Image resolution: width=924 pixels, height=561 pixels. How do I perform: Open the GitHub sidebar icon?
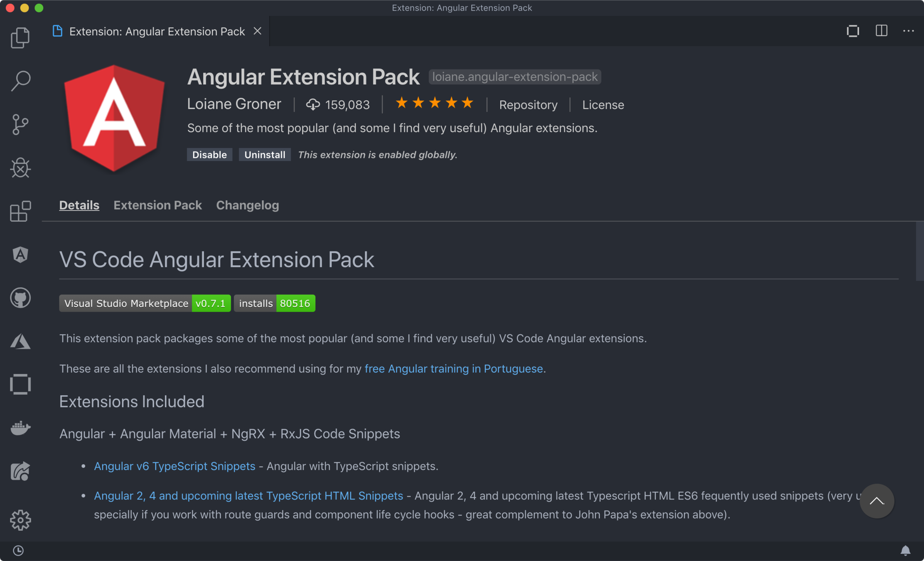pyautogui.click(x=20, y=298)
